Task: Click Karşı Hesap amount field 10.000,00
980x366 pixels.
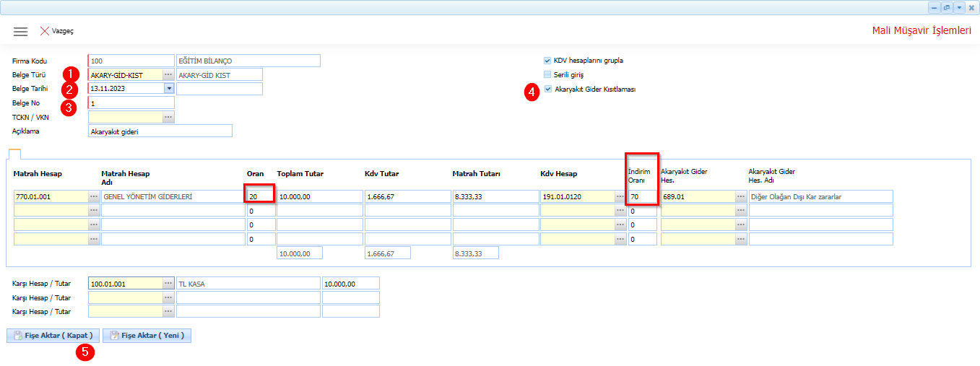Action: click(x=350, y=284)
